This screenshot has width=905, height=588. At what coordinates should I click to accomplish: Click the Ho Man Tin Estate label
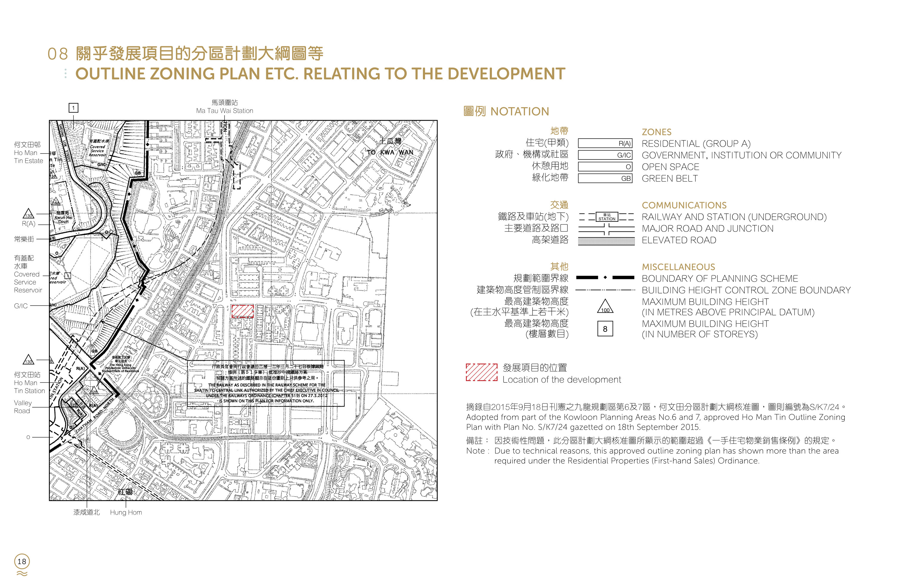point(29,153)
